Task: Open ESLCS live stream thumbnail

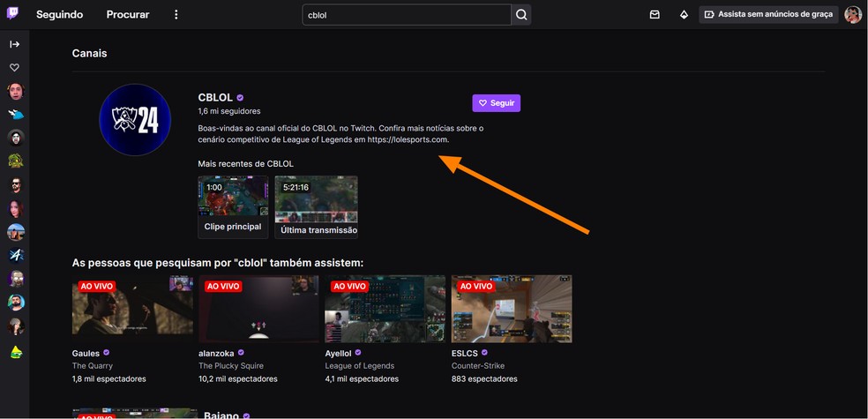Action: pos(512,309)
